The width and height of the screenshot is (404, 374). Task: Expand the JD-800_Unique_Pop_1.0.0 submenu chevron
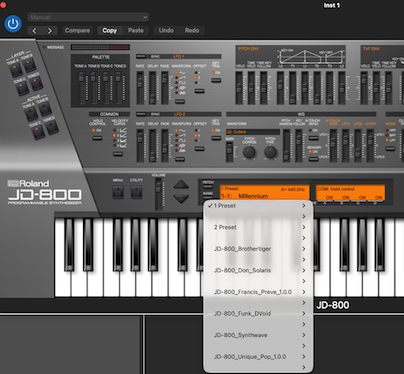click(304, 357)
